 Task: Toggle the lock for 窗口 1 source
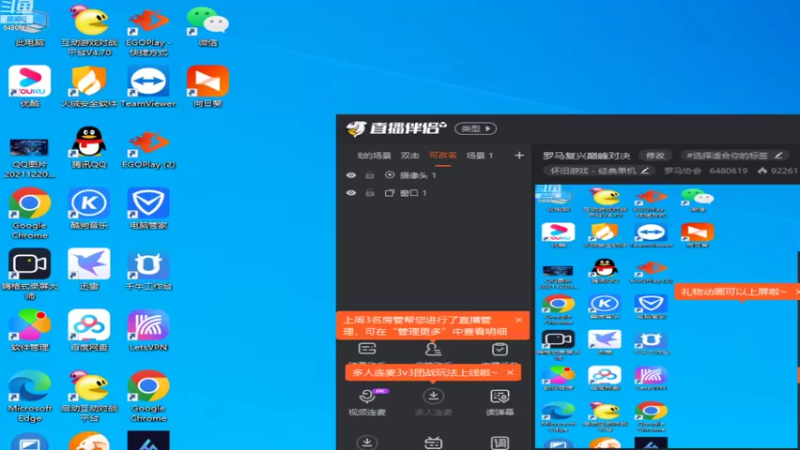click(370, 193)
